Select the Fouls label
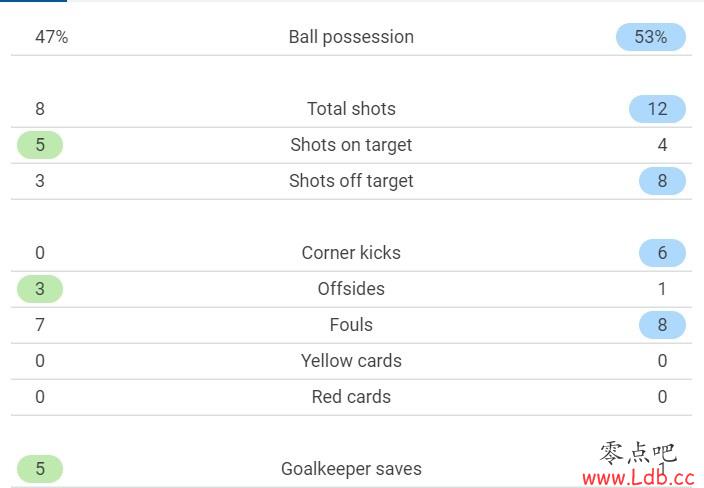Screen dimensions: 704x488 (x=351, y=325)
